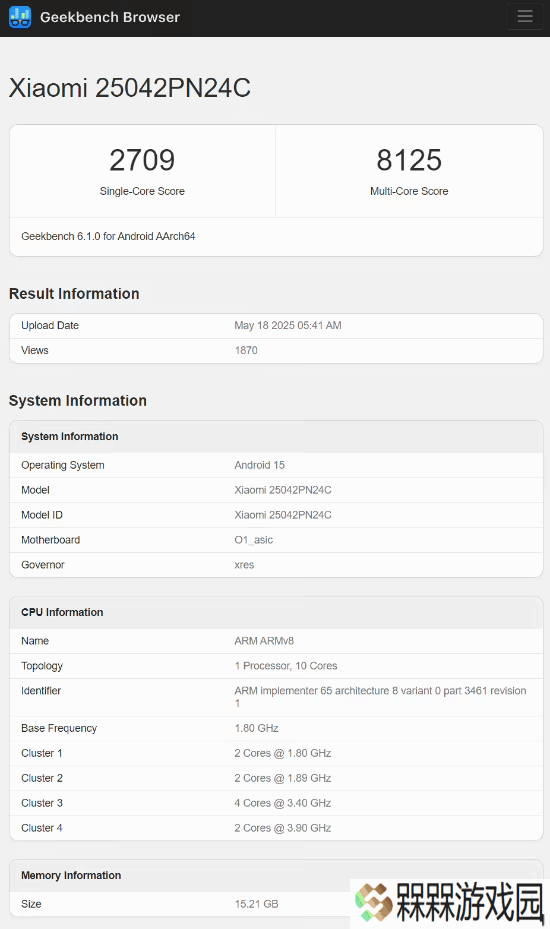Screen dimensions: 550x929
Task: Select the Xiaomi 25042PN24C page title
Action: coord(130,88)
